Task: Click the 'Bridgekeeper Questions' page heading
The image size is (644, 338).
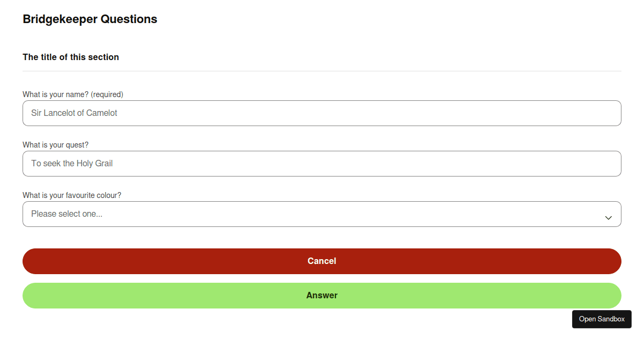Action: tap(90, 19)
